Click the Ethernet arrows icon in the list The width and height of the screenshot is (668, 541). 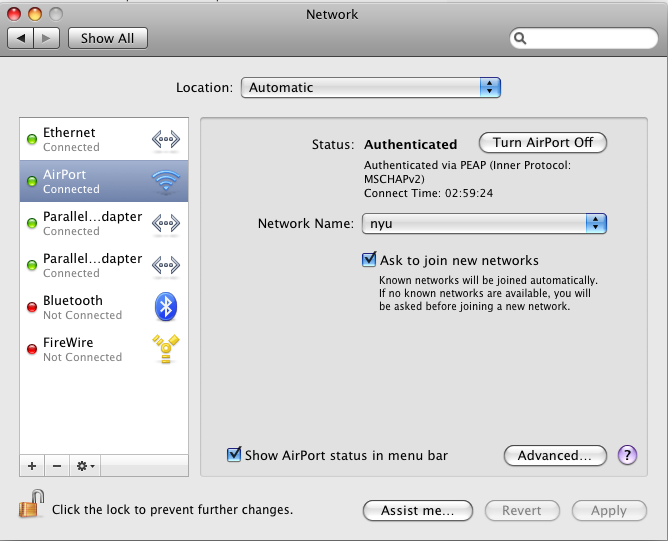[x=166, y=139]
